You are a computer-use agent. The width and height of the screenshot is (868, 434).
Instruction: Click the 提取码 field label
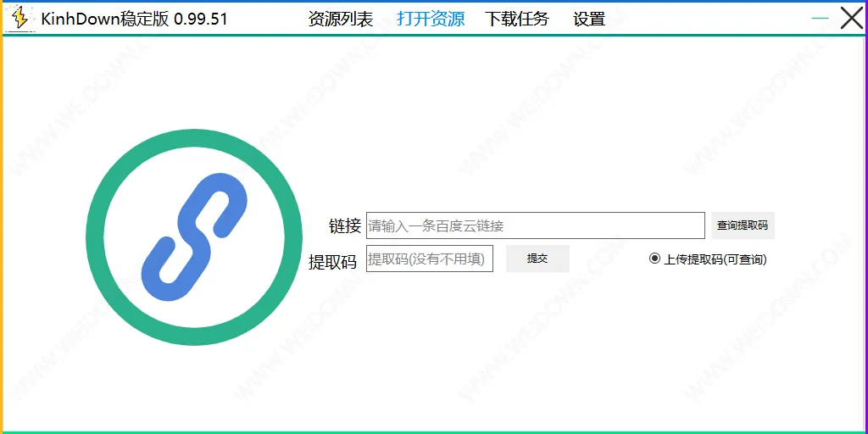click(x=332, y=262)
